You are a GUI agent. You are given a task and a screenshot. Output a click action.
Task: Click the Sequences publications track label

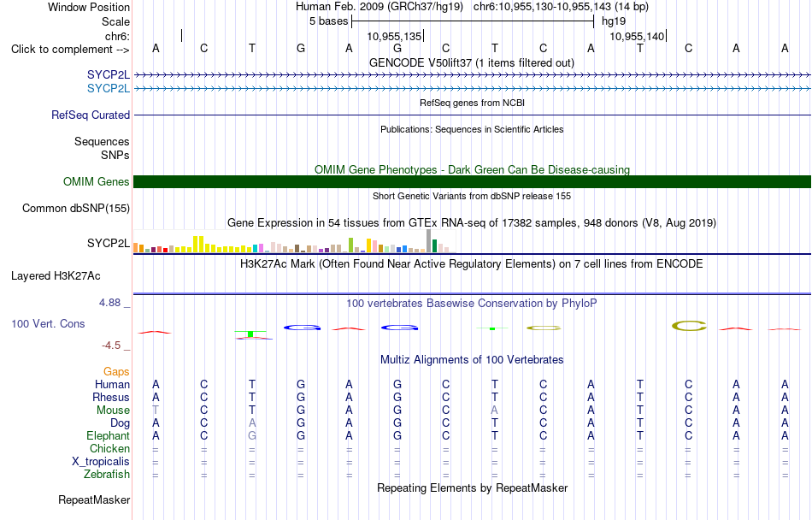[102, 141]
